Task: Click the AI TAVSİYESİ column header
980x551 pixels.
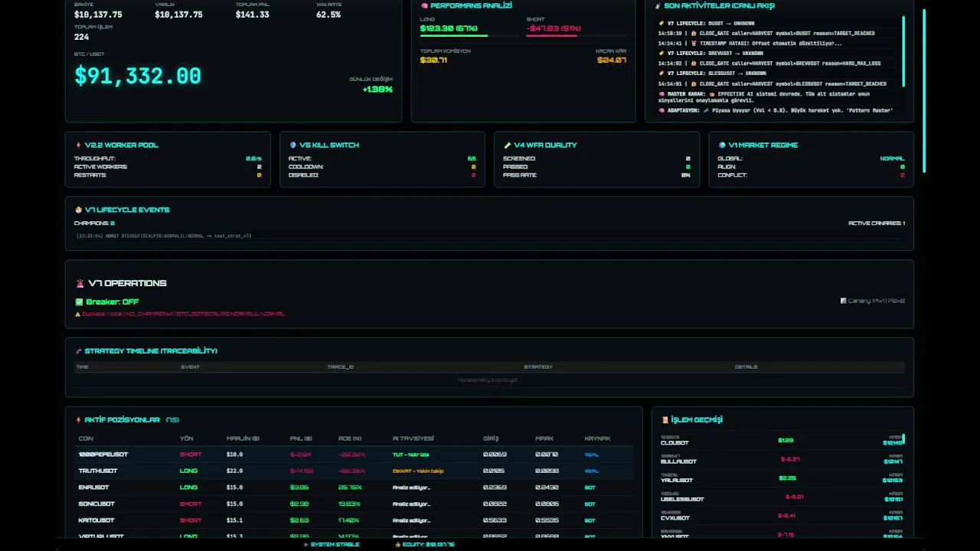Action: [x=413, y=439]
